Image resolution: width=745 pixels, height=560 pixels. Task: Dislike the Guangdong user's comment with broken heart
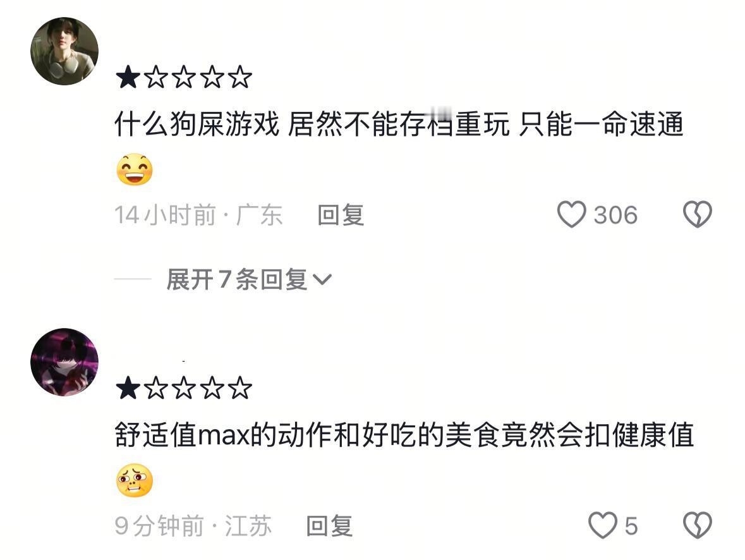[697, 214]
